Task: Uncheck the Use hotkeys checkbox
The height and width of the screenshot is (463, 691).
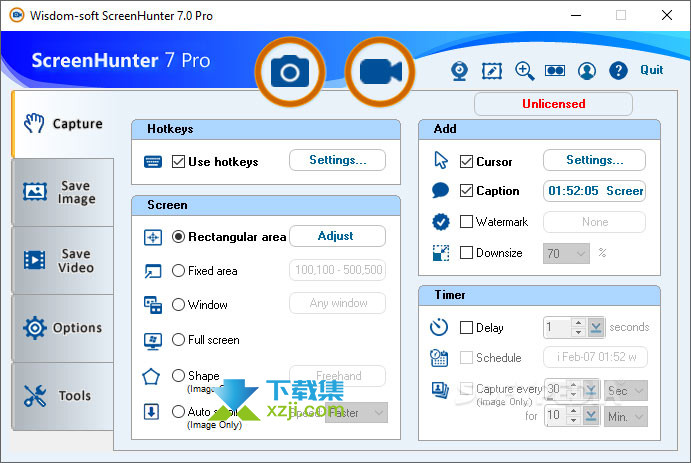Action: pyautogui.click(x=178, y=162)
